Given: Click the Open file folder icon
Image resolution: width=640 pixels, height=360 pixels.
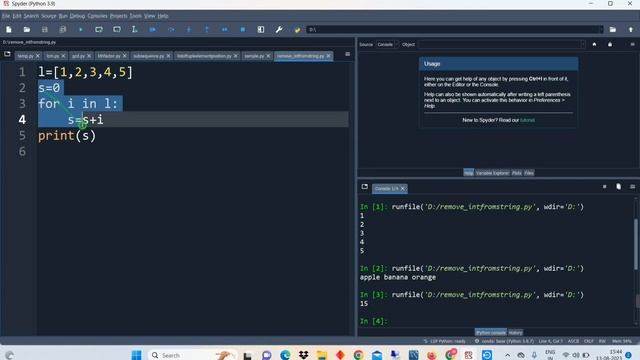Looking at the screenshot, I should [x=27, y=29].
